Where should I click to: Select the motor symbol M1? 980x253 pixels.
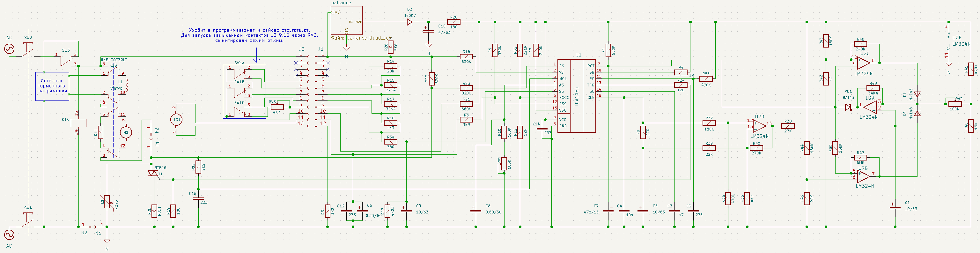pyautogui.click(x=126, y=132)
